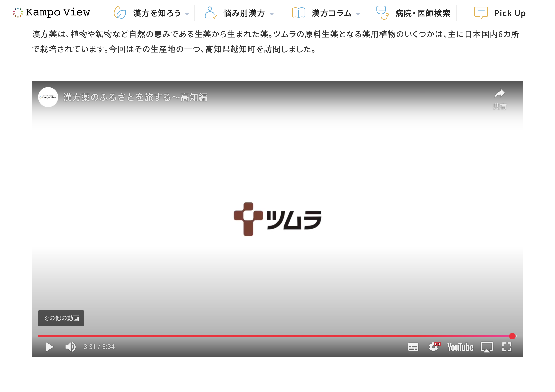Show その他の動画 more videos
The width and height of the screenshot is (555, 392).
pos(61,318)
